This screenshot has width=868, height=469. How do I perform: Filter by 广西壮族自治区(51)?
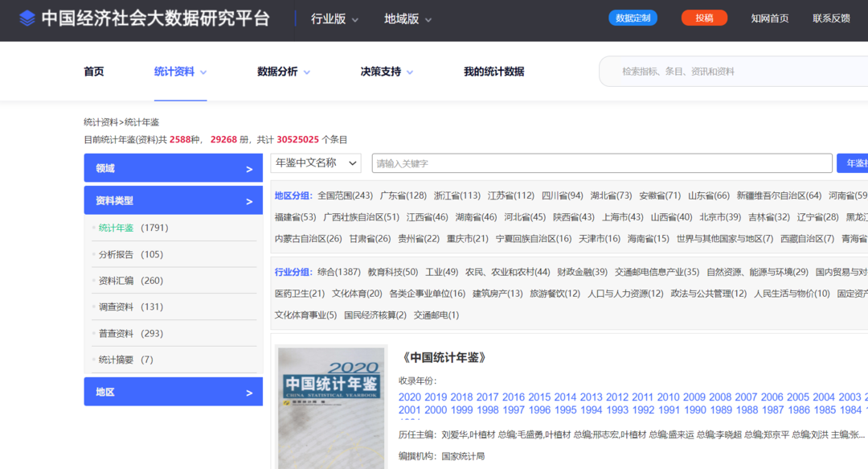coord(361,217)
